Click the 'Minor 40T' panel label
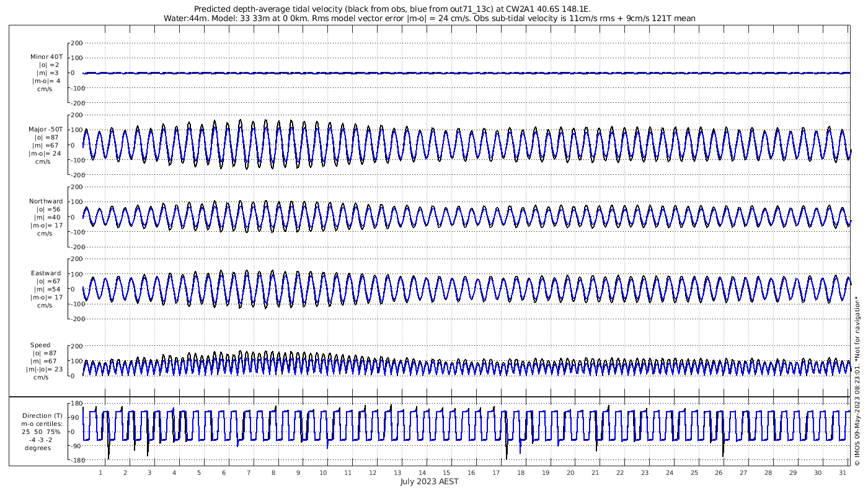 [46, 57]
